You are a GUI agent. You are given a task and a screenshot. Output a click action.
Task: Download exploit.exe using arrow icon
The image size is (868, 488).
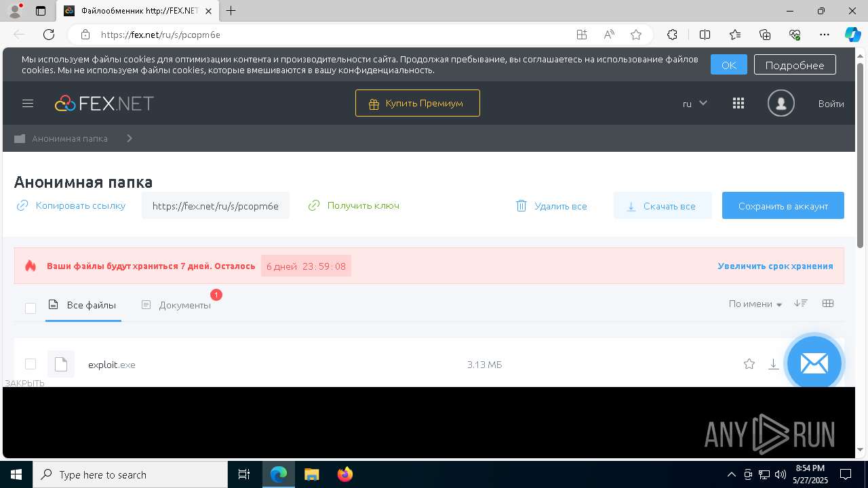point(773,364)
